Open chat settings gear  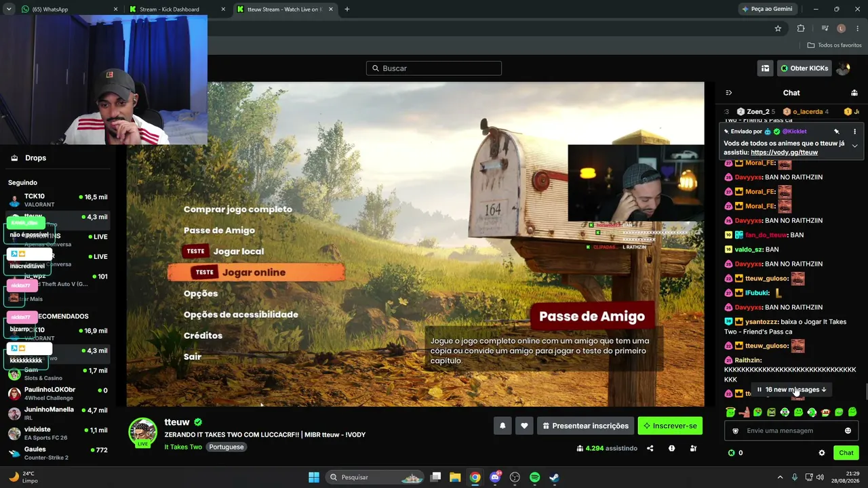point(822,453)
